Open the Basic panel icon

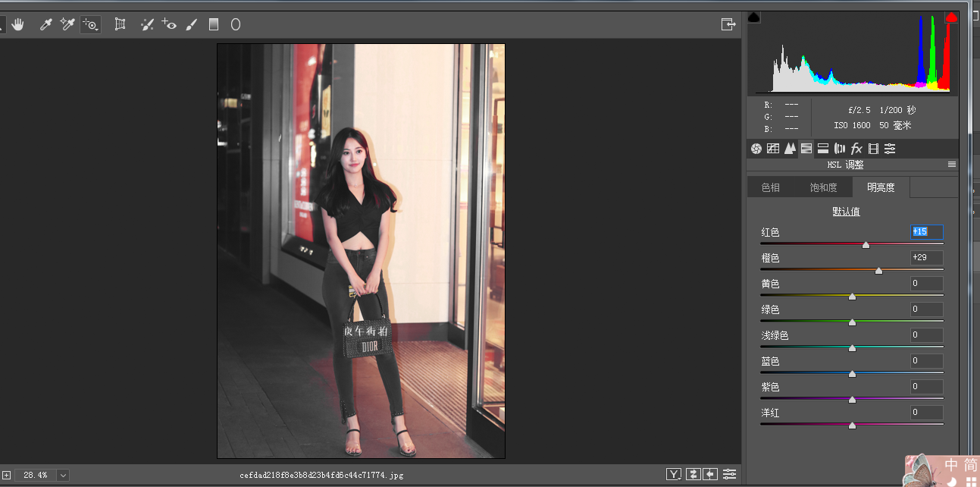756,149
